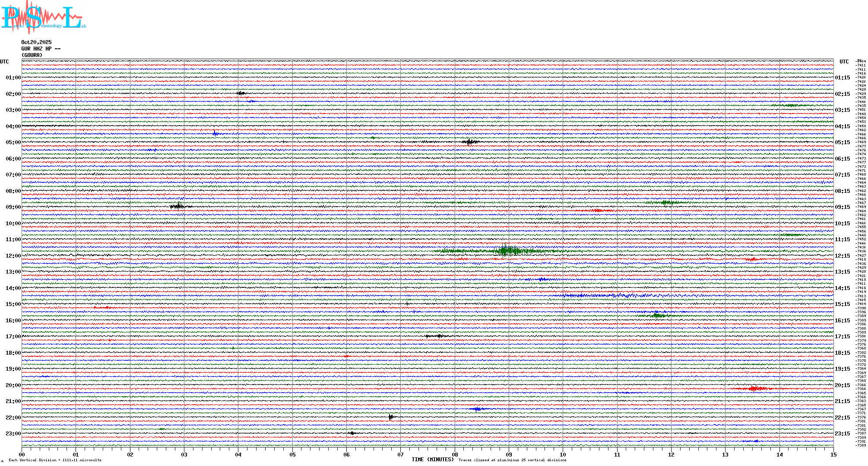
Task: Click the 09 minute tick label
Action: (x=509, y=454)
